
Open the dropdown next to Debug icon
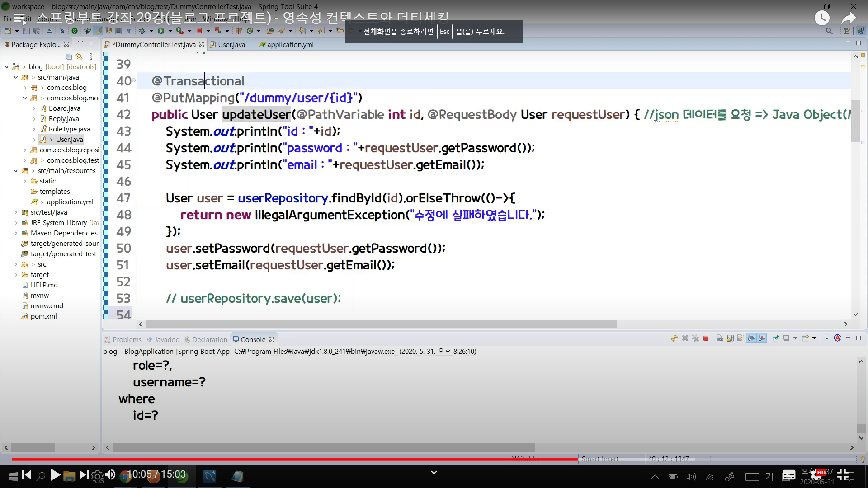click(x=151, y=31)
